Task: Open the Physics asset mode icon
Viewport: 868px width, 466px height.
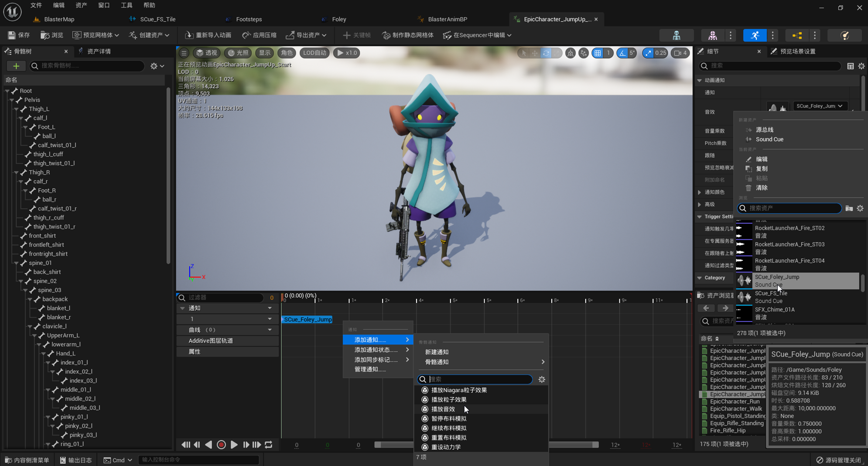Action: [845, 35]
